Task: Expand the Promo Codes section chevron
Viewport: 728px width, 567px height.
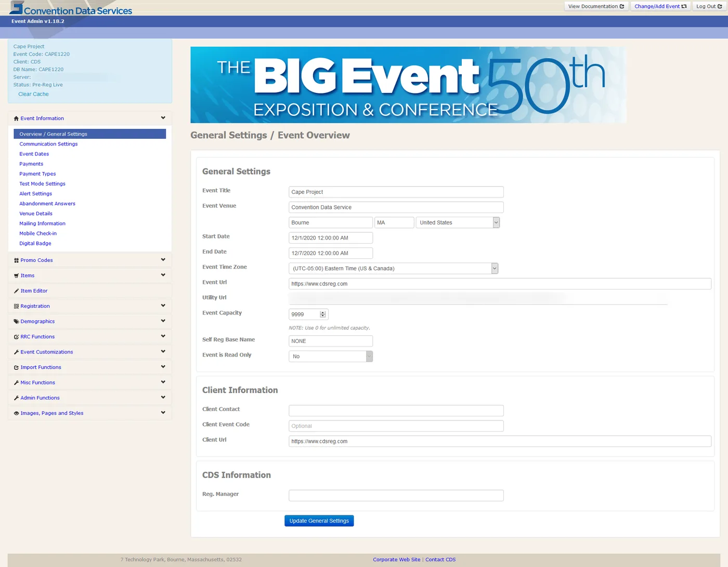Action: pyautogui.click(x=163, y=260)
